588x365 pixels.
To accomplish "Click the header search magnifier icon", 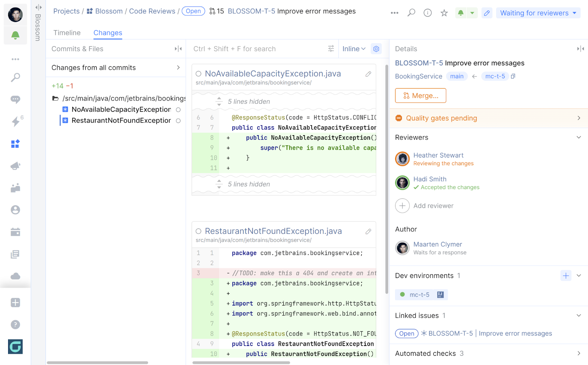I will tap(411, 13).
